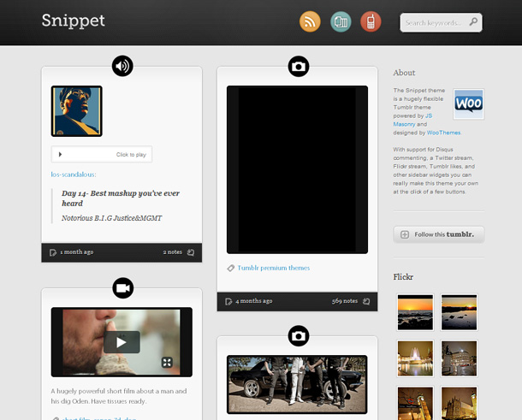Start audio with Click to play arrow
The image size is (522, 420).
(x=60, y=155)
